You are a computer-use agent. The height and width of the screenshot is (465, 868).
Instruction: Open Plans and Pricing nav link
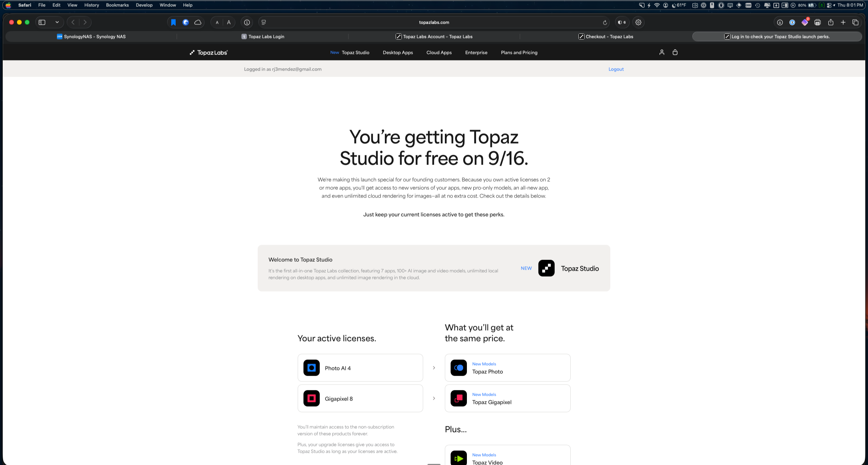(x=519, y=53)
